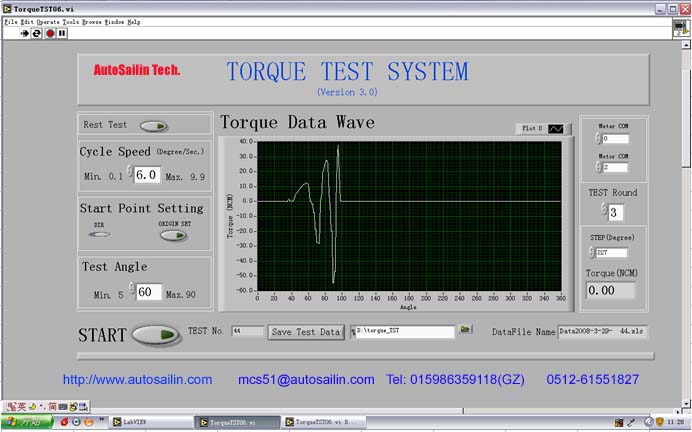Switch to TorqueTST06.vi B... taskbar button
Viewport: 692px width, 432px height.
tap(324, 422)
